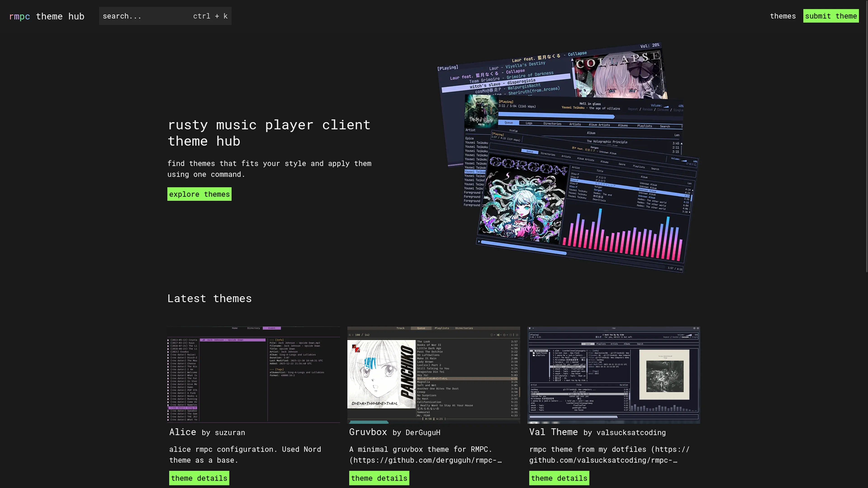Open the Val Theme screenshot thumbnail

[614, 375]
